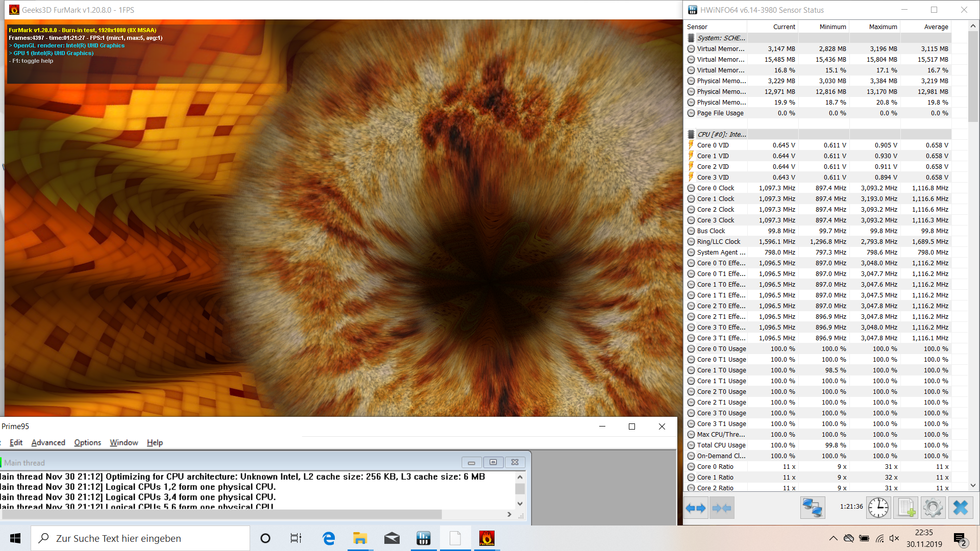980x551 pixels.
Task: Start logging with the sheet plus icon
Action: pos(906,508)
